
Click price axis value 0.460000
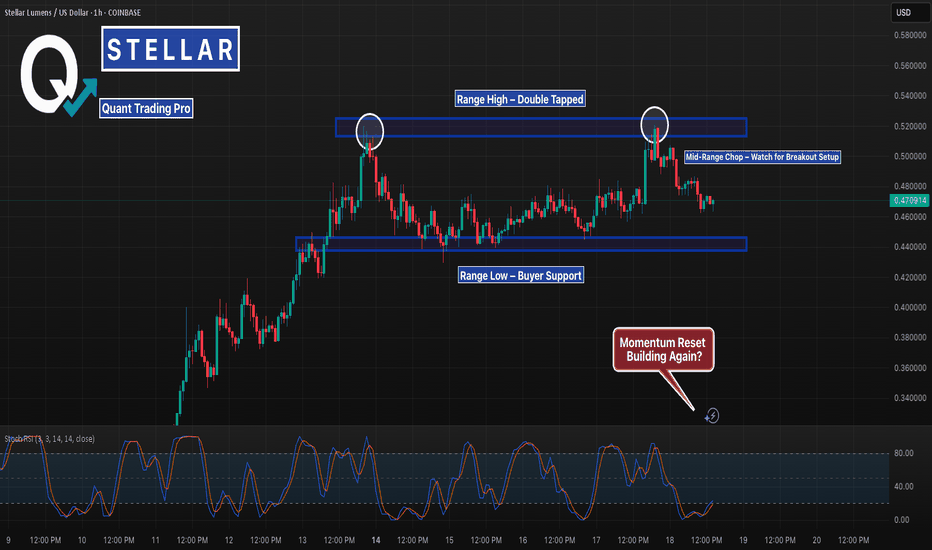(x=910, y=216)
